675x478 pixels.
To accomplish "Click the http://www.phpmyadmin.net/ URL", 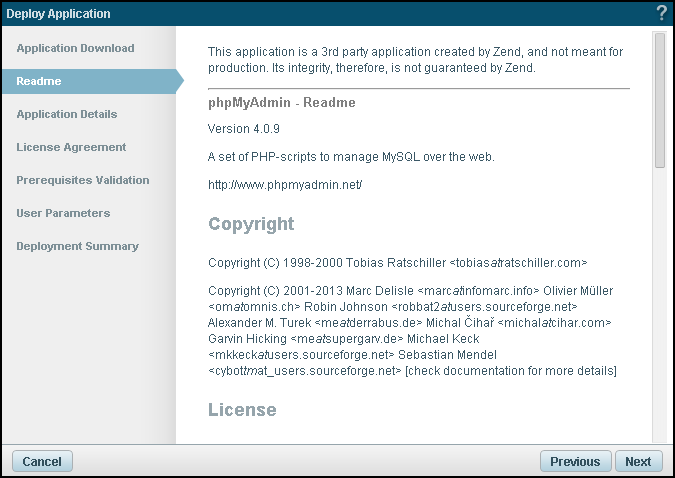I will point(284,185).
